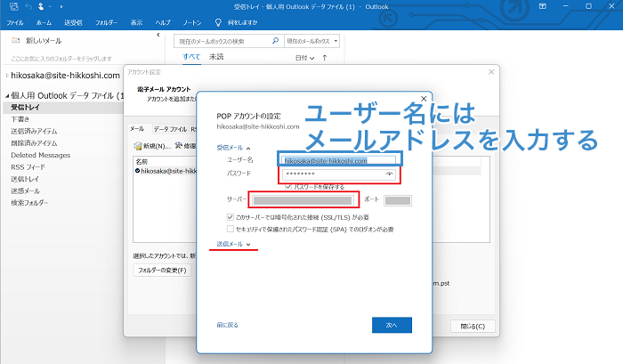
Task: Click New Mail (新しいメール) button
Action: (x=36, y=41)
